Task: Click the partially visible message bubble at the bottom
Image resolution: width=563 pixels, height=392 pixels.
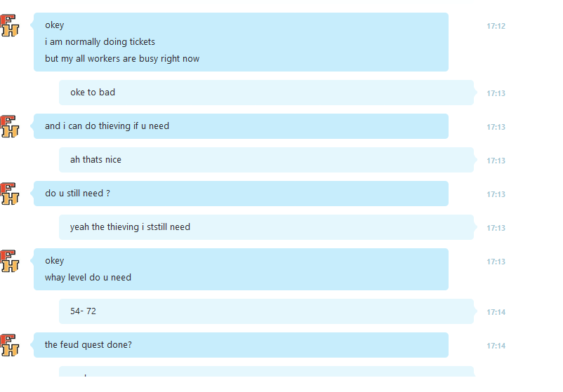Action: [x=267, y=371]
